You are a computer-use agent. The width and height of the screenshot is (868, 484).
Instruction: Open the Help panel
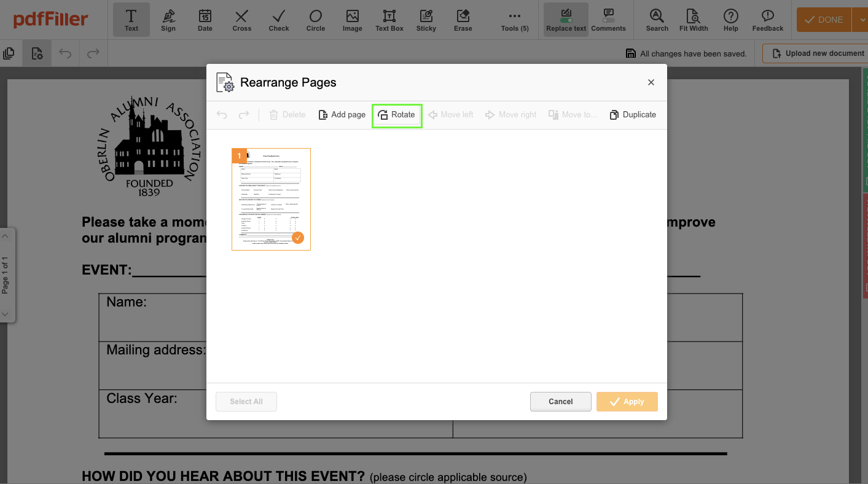[x=730, y=19]
